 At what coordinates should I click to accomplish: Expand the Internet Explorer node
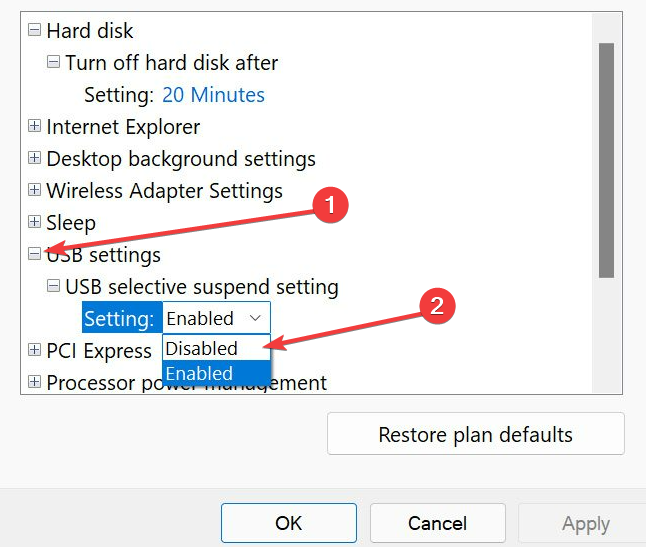coord(35,127)
